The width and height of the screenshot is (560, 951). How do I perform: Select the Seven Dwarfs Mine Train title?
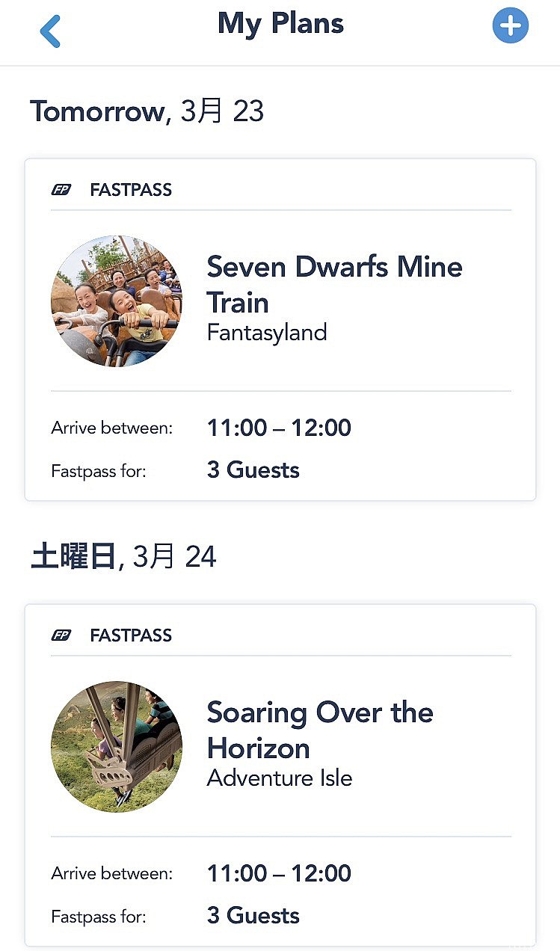point(334,285)
